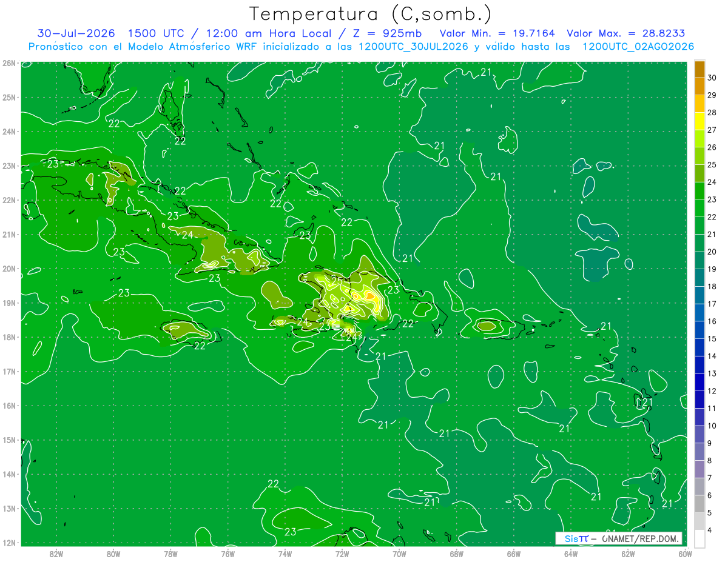Click the '60W' longitude axis label
The image size is (728, 562).
point(685,554)
